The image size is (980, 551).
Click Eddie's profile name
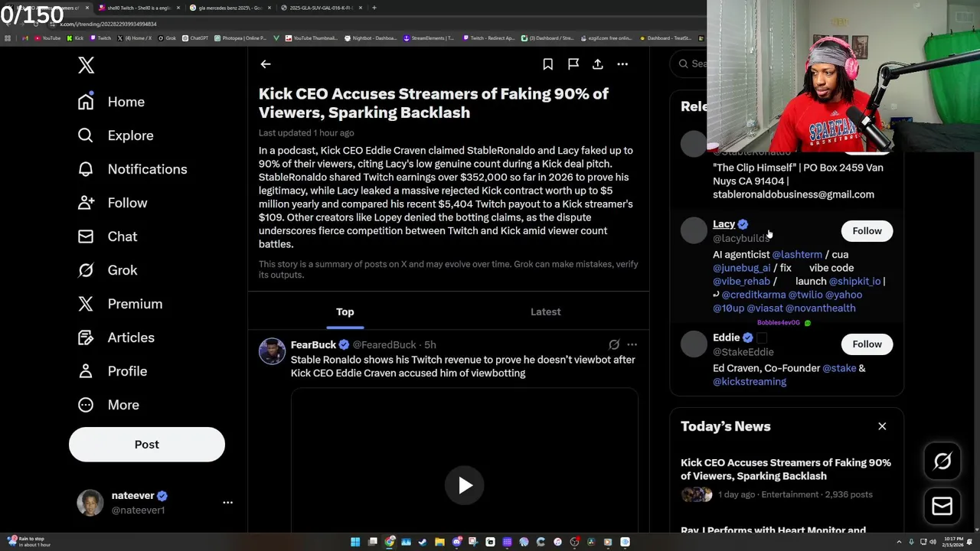[x=726, y=337]
